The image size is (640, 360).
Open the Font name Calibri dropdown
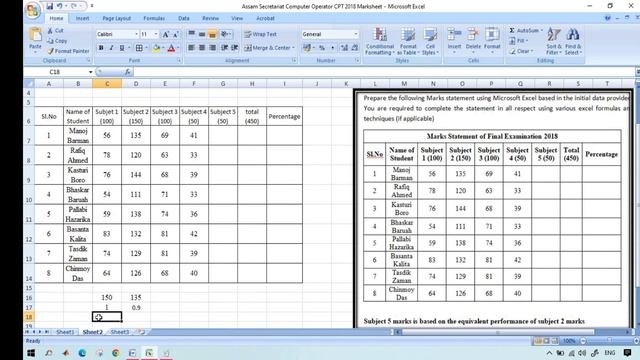[x=136, y=34]
